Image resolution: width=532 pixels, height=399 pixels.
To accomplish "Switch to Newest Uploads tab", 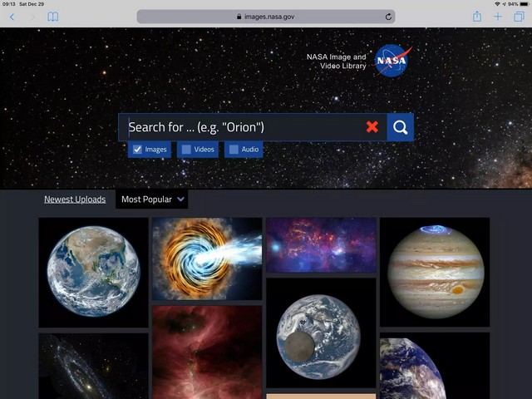I will pyautogui.click(x=75, y=199).
